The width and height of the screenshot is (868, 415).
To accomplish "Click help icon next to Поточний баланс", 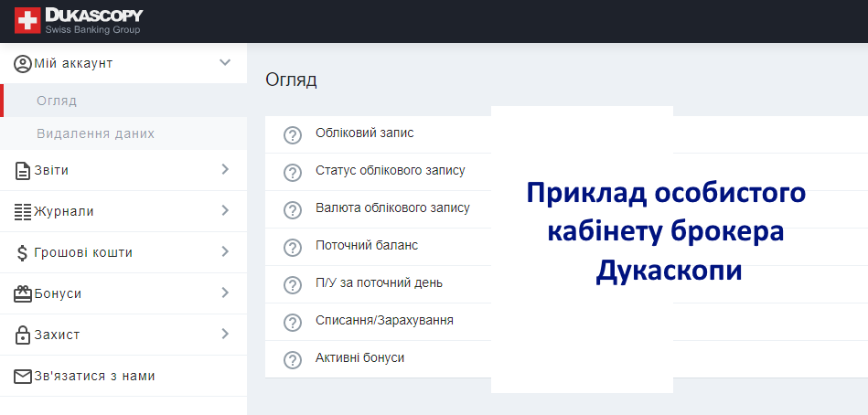I will pyautogui.click(x=293, y=248).
